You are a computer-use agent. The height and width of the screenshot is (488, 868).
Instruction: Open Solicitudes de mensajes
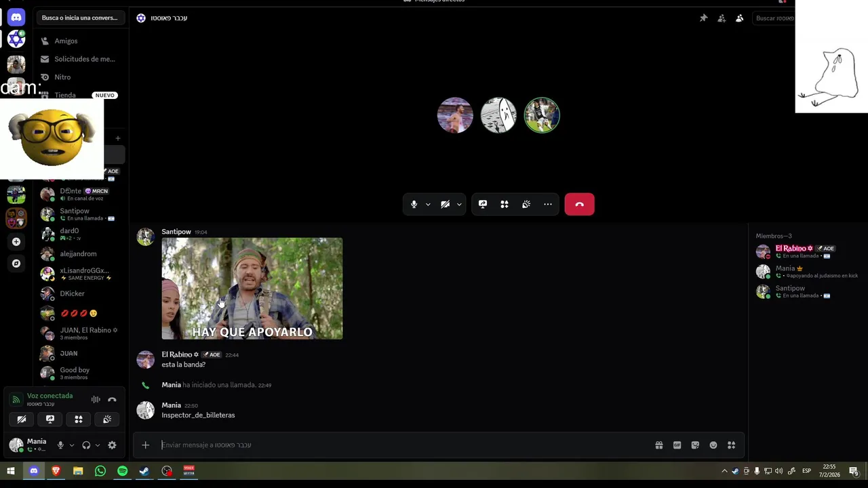[81, 59]
